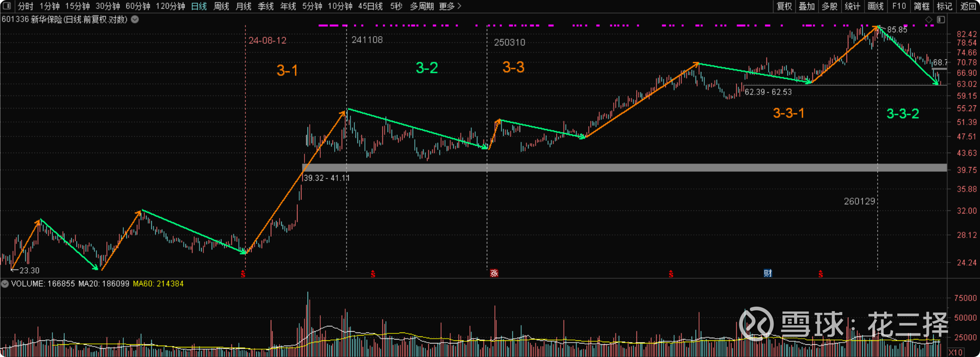Screen dimensions: 980x357
Task: Click the 叠加 overlay button
Action: [x=807, y=6]
